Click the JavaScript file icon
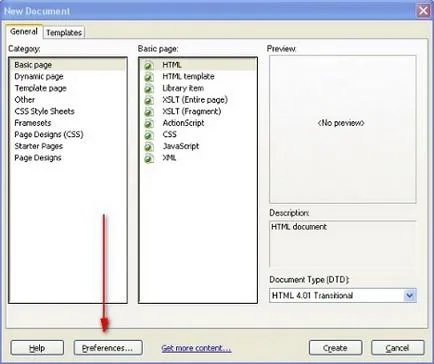434x364 pixels. 149,146
